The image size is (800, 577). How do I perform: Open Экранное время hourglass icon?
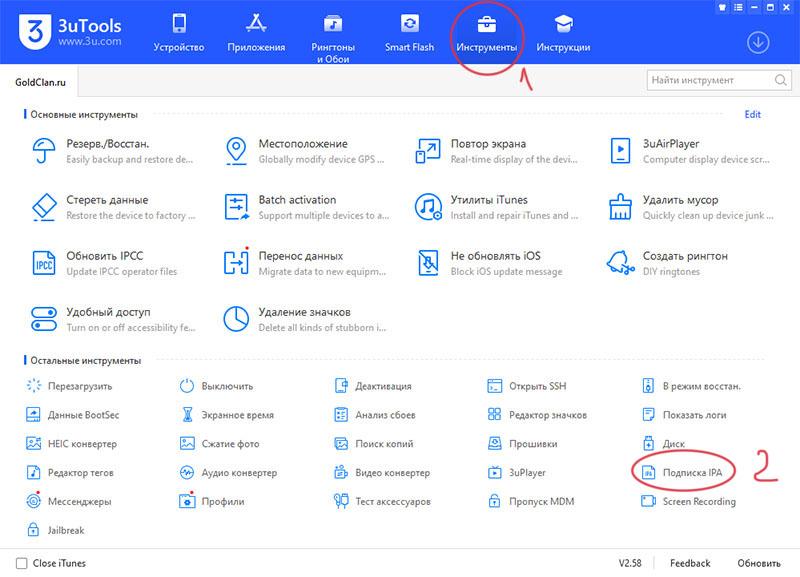[187, 415]
